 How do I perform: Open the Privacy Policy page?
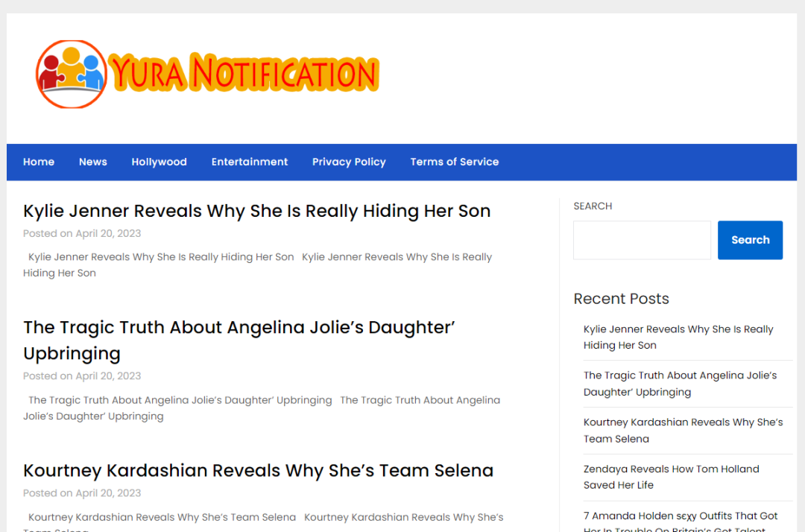click(x=349, y=162)
